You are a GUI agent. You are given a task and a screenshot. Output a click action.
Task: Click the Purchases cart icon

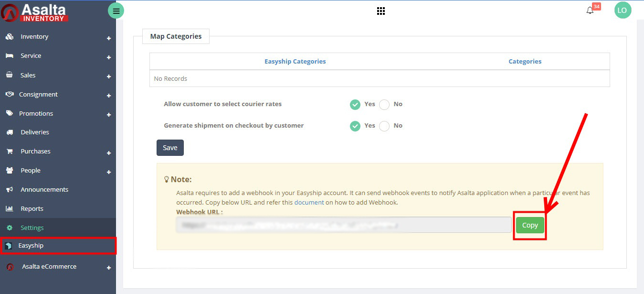coord(10,152)
